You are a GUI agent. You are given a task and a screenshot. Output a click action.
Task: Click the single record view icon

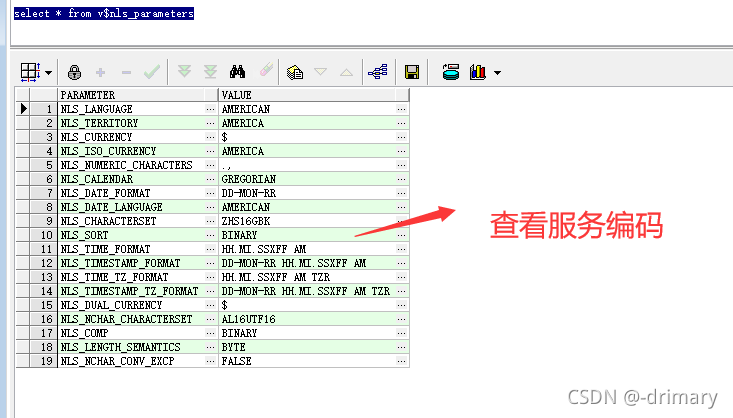(x=295, y=72)
